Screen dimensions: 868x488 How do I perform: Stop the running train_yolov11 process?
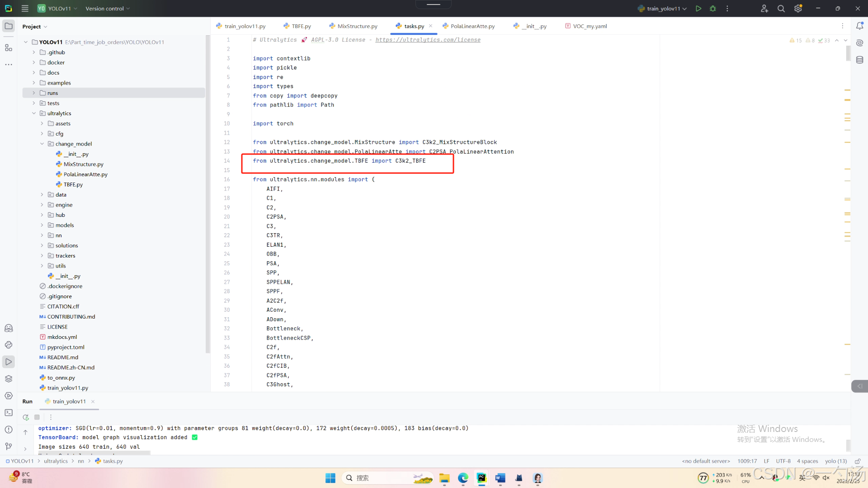tap(37, 417)
